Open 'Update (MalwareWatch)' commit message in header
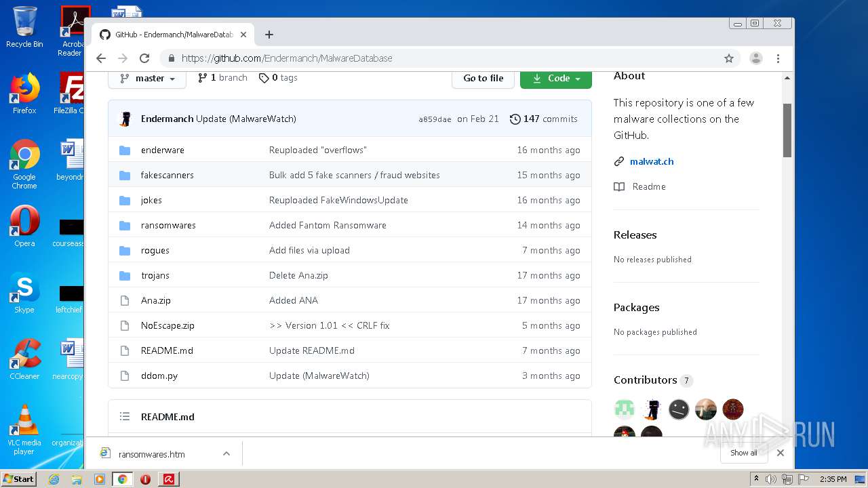The width and height of the screenshot is (868, 488). 246,119
